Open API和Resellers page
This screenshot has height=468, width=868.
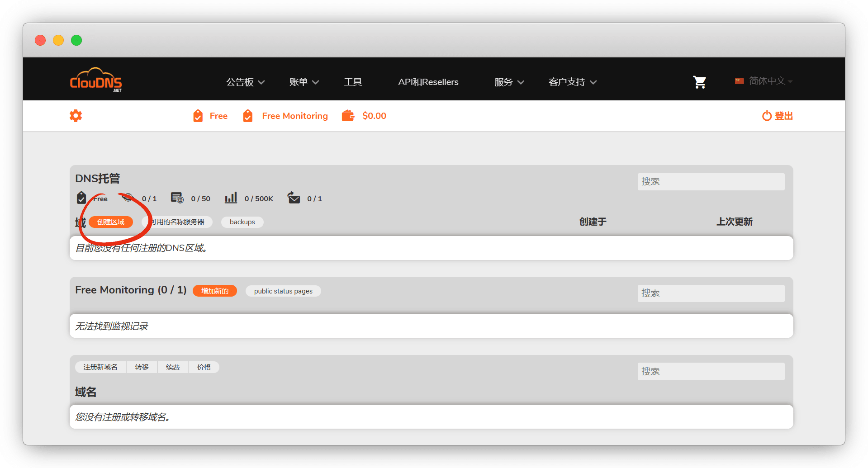(x=428, y=82)
